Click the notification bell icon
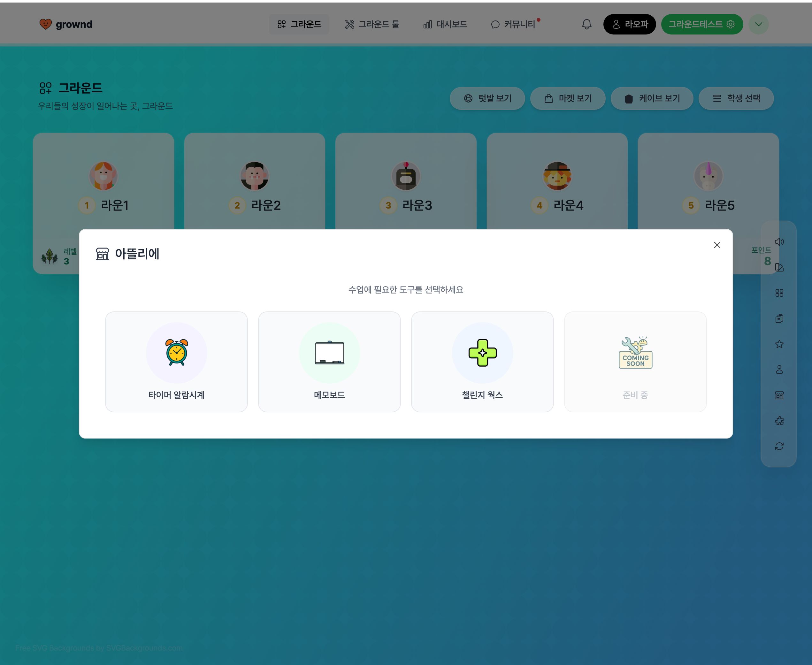The height and width of the screenshot is (665, 812). click(x=586, y=24)
